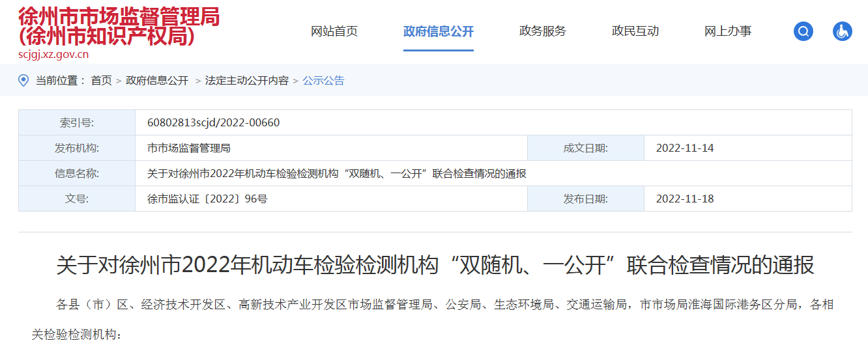Image resolution: width=868 pixels, height=347 pixels.
Task: Click the date value 2022-11-18
Action: coord(685,199)
